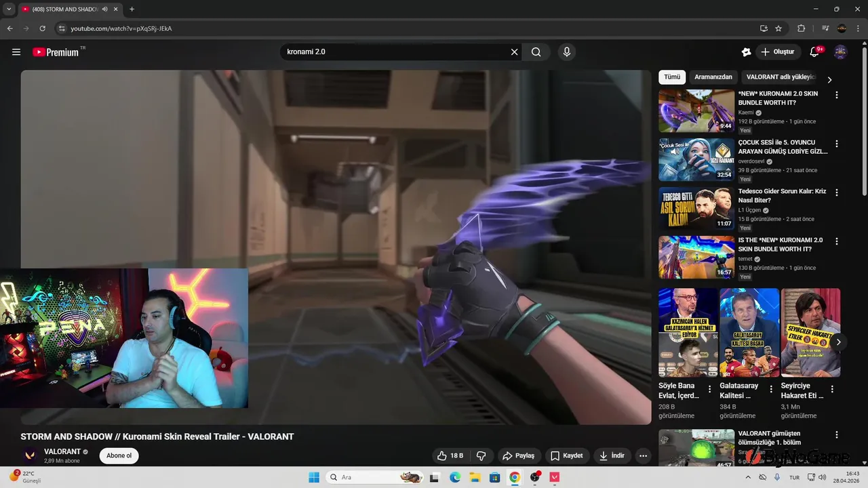
Task: Open options for VALORANT gümüşten video
Action: (x=836, y=435)
